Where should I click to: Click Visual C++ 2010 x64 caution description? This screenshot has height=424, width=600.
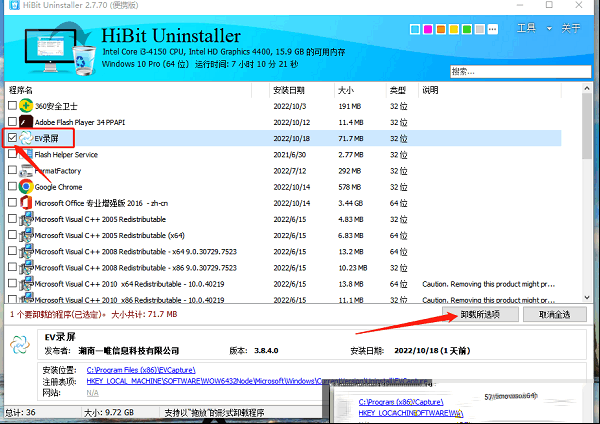tap(489, 284)
